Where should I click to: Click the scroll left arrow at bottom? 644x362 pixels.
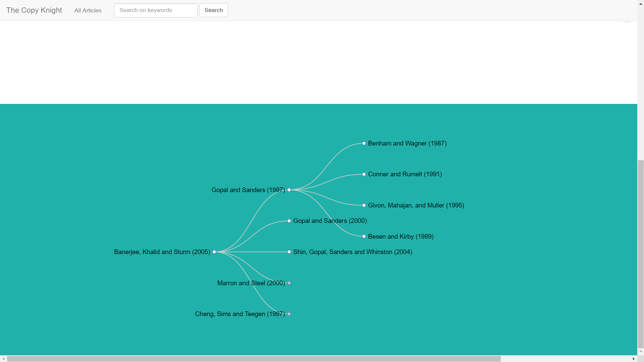(3, 359)
